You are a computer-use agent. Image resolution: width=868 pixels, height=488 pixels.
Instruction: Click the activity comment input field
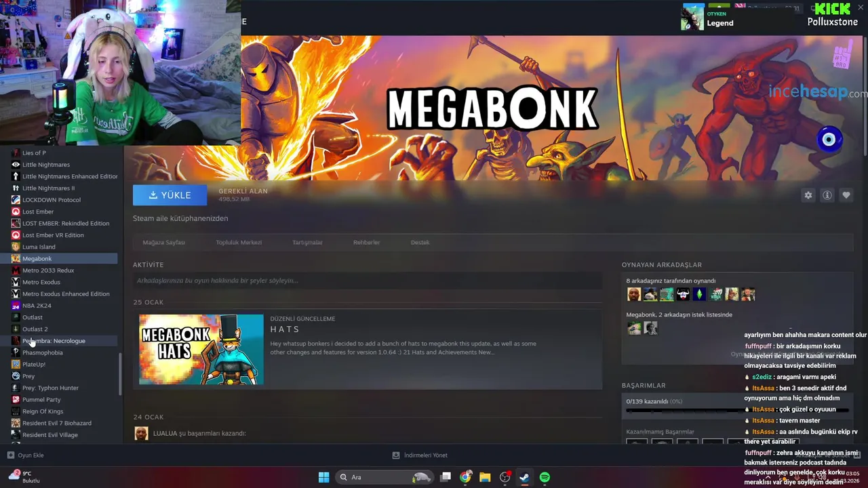click(x=368, y=281)
